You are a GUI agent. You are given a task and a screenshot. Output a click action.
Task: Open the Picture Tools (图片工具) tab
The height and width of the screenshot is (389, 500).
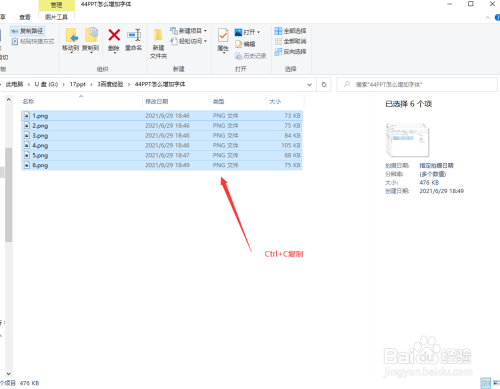coord(56,17)
